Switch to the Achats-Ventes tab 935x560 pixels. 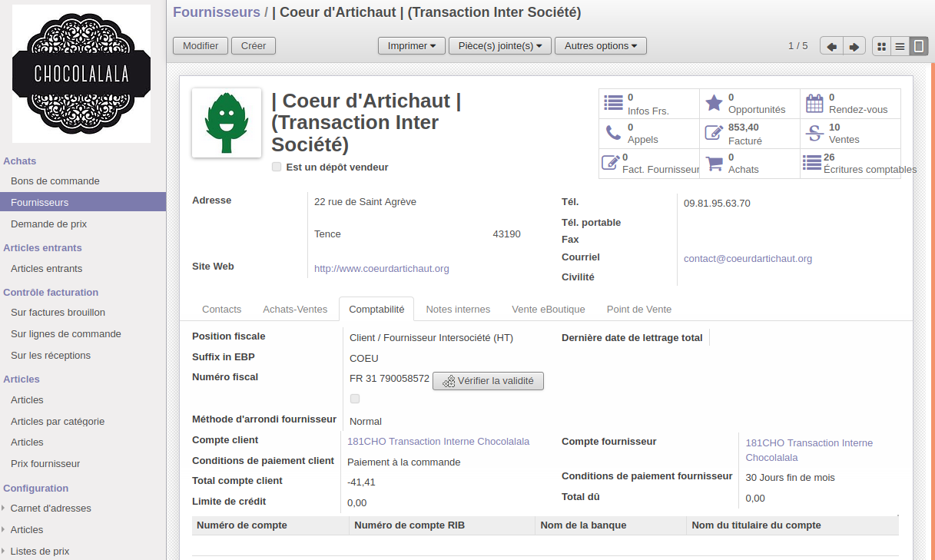pyautogui.click(x=295, y=309)
